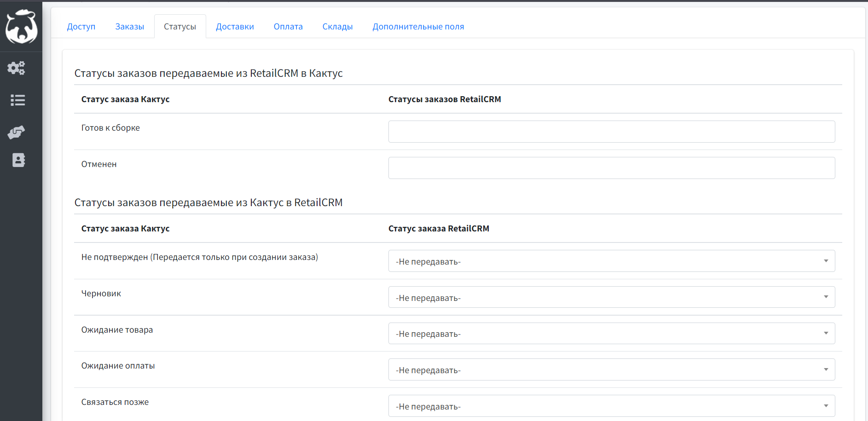Click the Готов к сборке label

pyautogui.click(x=110, y=128)
